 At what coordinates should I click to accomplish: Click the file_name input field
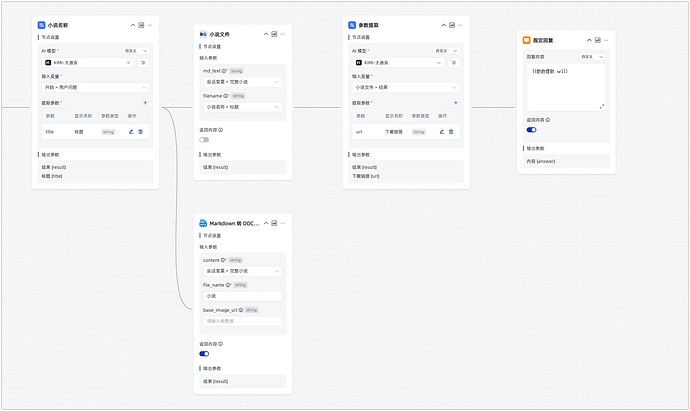coord(242,296)
